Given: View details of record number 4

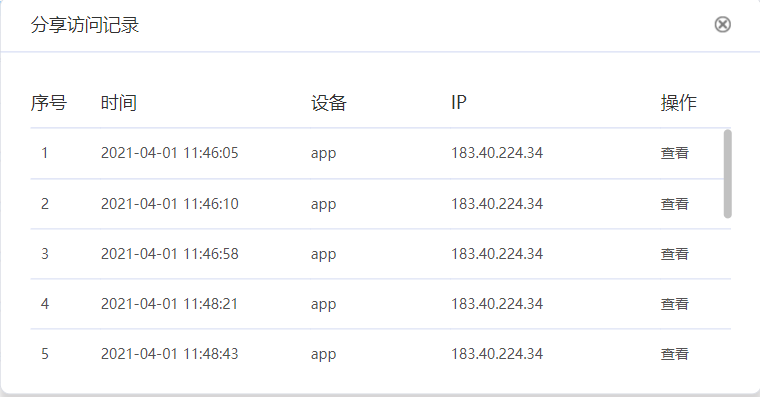Looking at the screenshot, I should (674, 304).
